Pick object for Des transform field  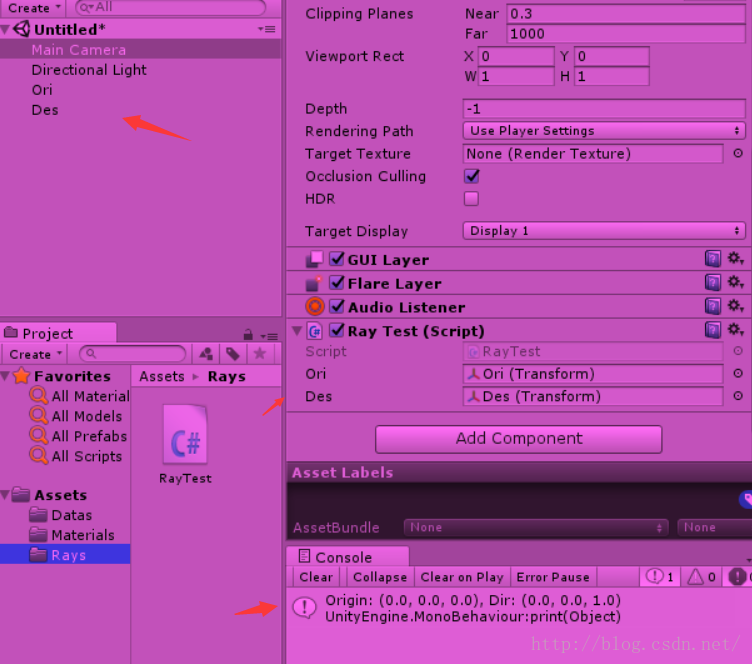point(738,396)
